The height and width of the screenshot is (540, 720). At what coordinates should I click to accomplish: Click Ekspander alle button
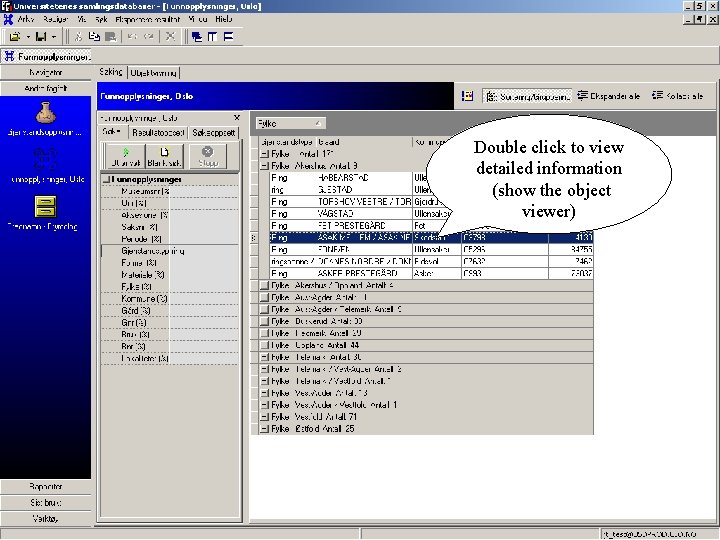(609, 96)
